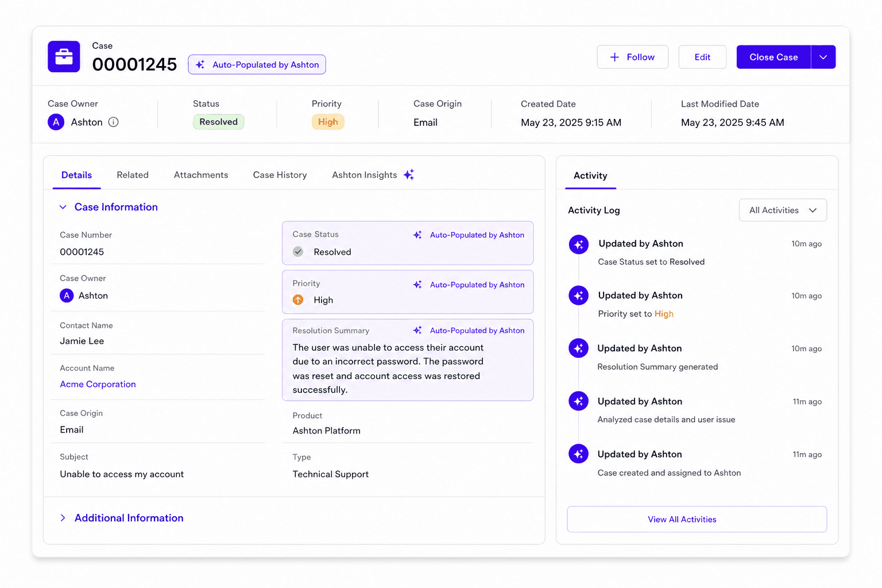Click case number 00001245 heading

pyautogui.click(x=134, y=64)
